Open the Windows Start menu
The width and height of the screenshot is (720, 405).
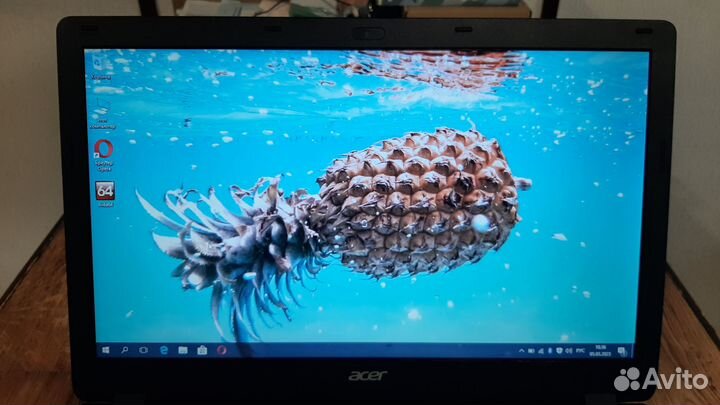click(106, 350)
